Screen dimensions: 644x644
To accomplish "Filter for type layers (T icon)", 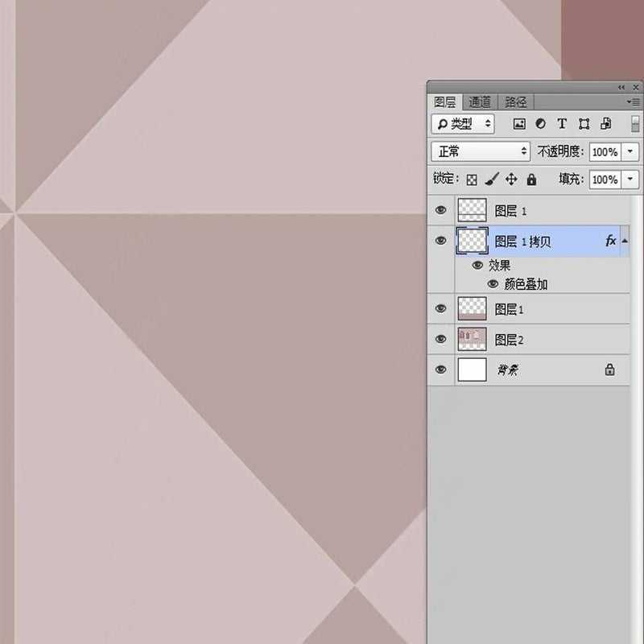I will [x=562, y=124].
